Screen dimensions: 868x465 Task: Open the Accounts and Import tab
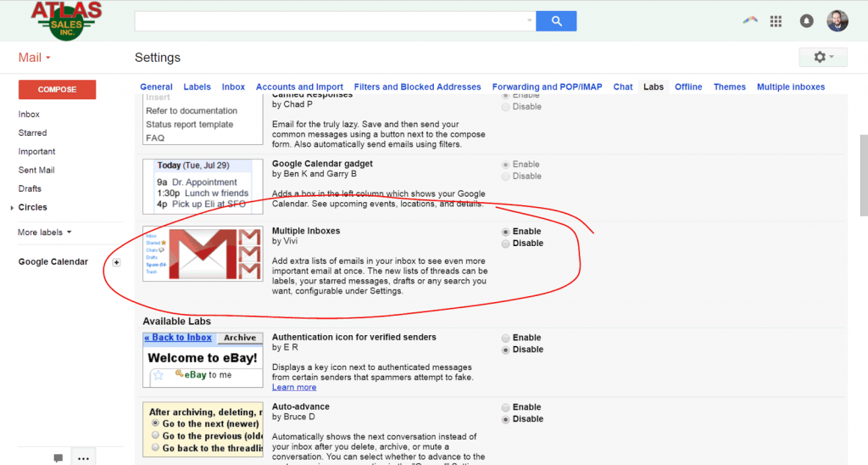pos(299,87)
